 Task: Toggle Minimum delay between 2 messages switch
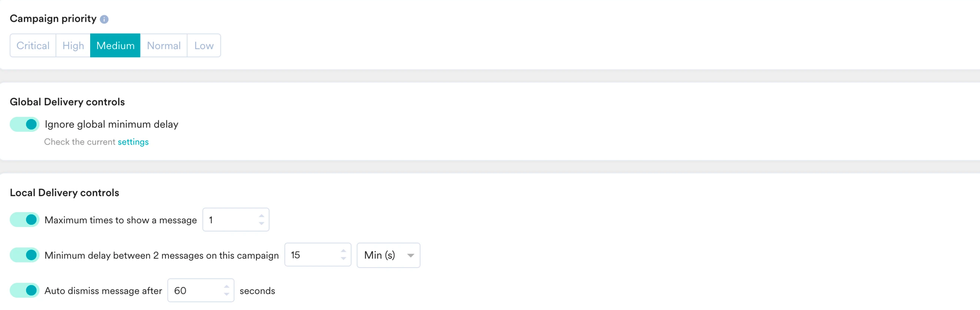[25, 255]
